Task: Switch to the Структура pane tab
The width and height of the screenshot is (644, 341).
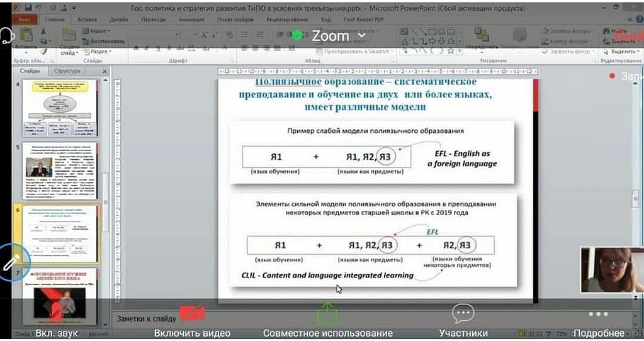Action: point(67,71)
